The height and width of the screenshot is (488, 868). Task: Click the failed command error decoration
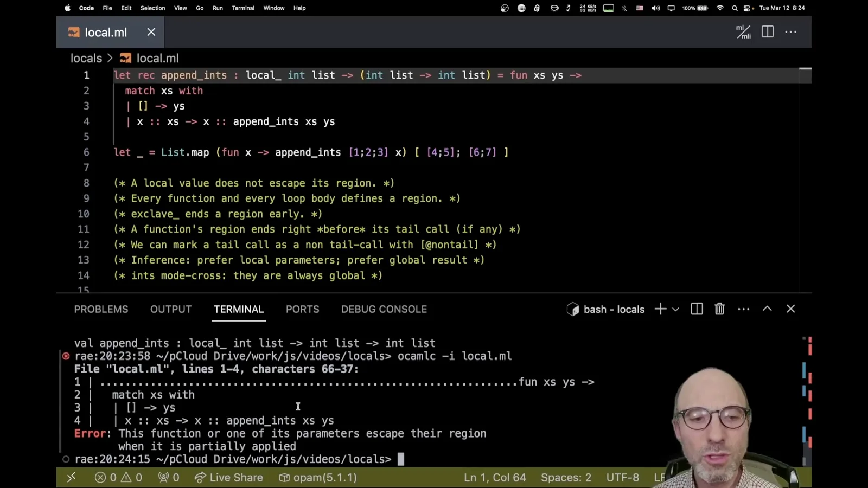click(66, 356)
